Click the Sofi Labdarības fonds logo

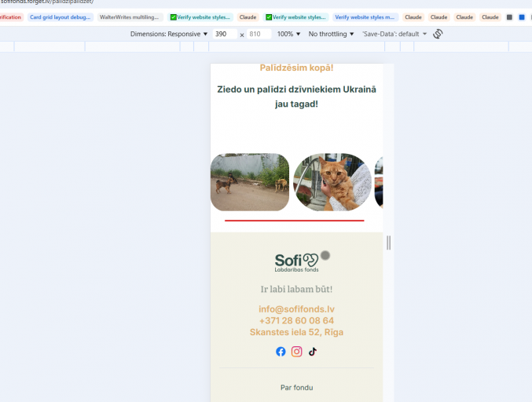tap(296, 263)
